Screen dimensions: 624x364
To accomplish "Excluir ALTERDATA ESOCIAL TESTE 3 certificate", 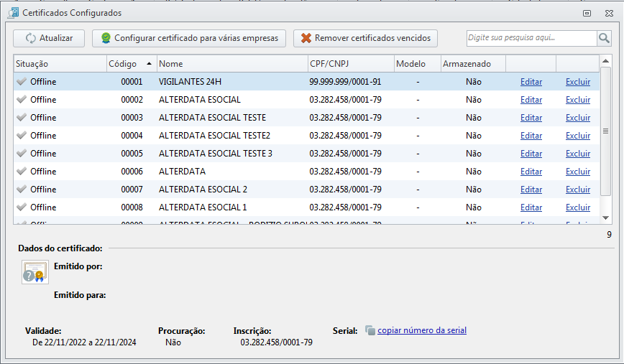I will (578, 154).
